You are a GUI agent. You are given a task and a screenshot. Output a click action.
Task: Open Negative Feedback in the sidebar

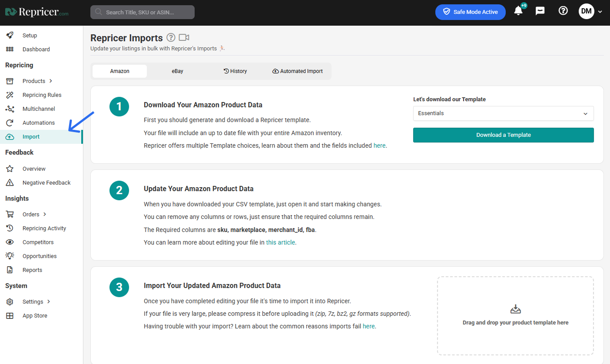[46, 182]
